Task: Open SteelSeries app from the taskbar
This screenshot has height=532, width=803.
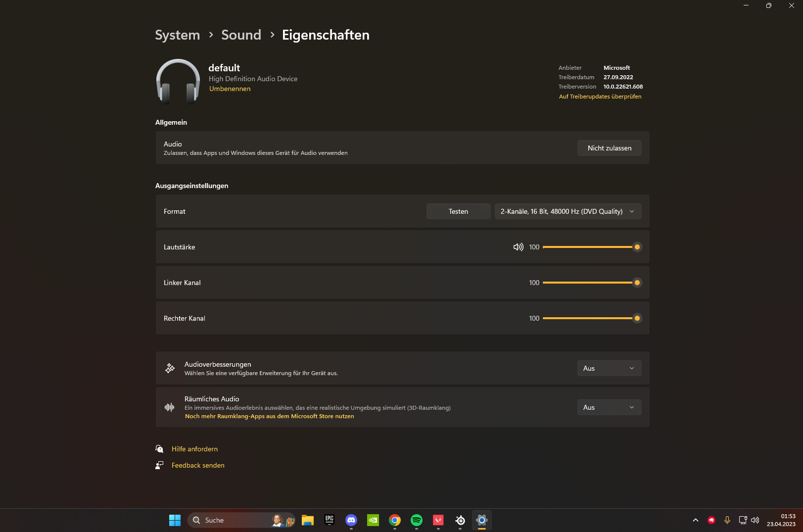Action: (460, 520)
